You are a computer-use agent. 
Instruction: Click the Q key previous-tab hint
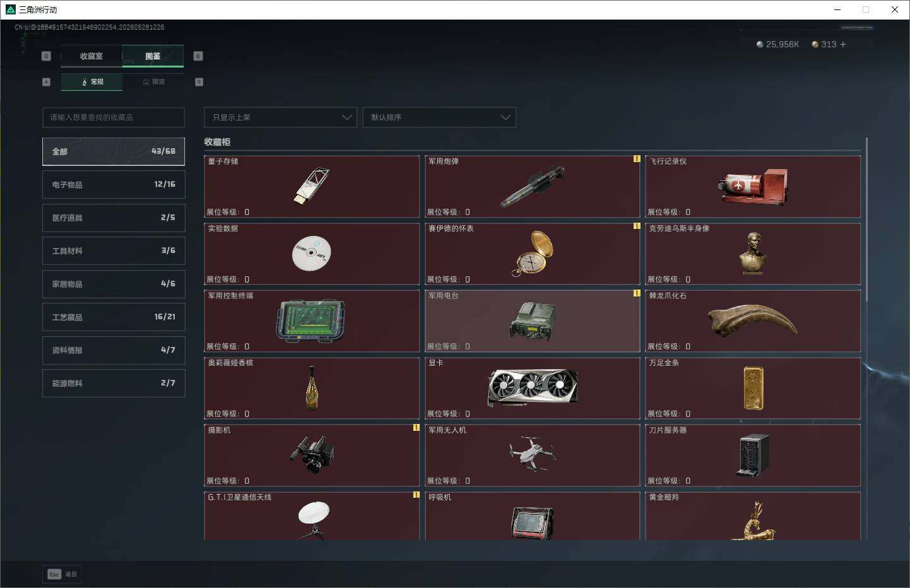[46, 56]
